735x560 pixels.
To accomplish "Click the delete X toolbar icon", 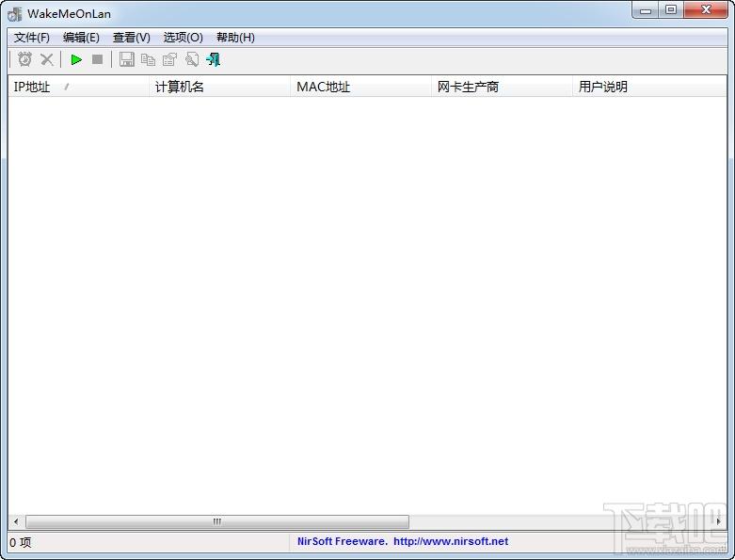I will click(x=47, y=59).
